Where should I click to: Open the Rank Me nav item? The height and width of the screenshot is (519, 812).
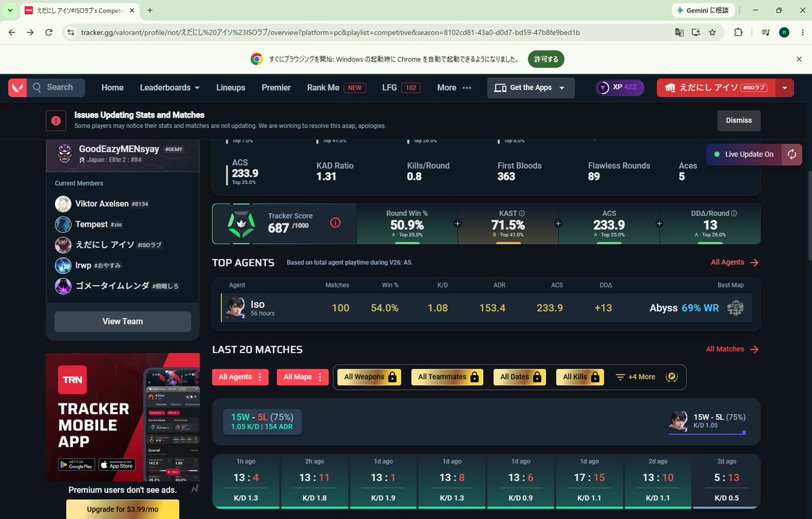[x=336, y=88]
